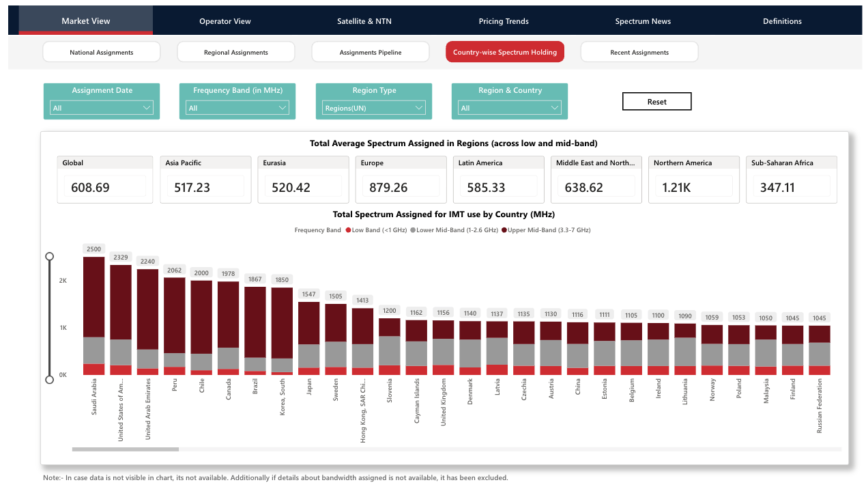This screenshot has width=868, height=489.
Task: Open the Spectrum News tab
Action: coord(643,21)
